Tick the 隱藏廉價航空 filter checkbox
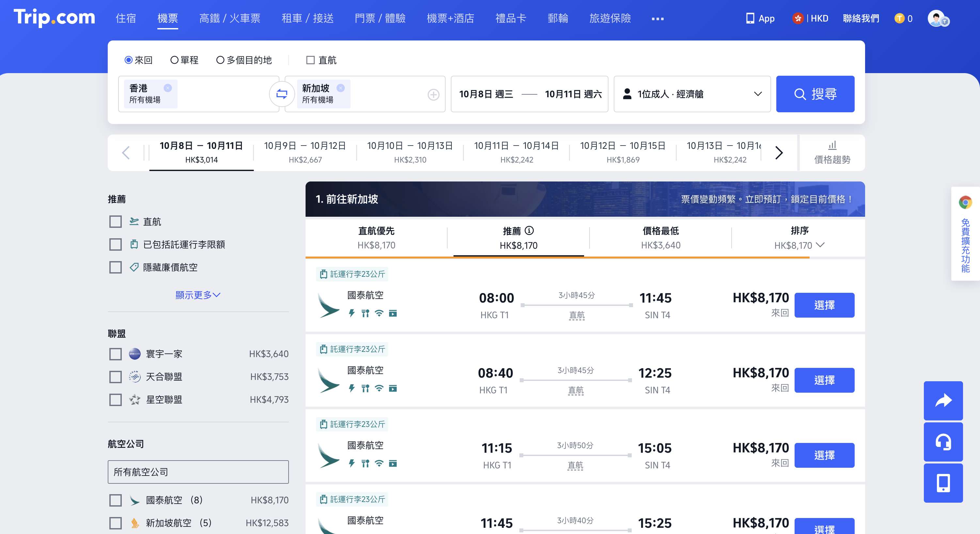980x534 pixels. pos(115,267)
